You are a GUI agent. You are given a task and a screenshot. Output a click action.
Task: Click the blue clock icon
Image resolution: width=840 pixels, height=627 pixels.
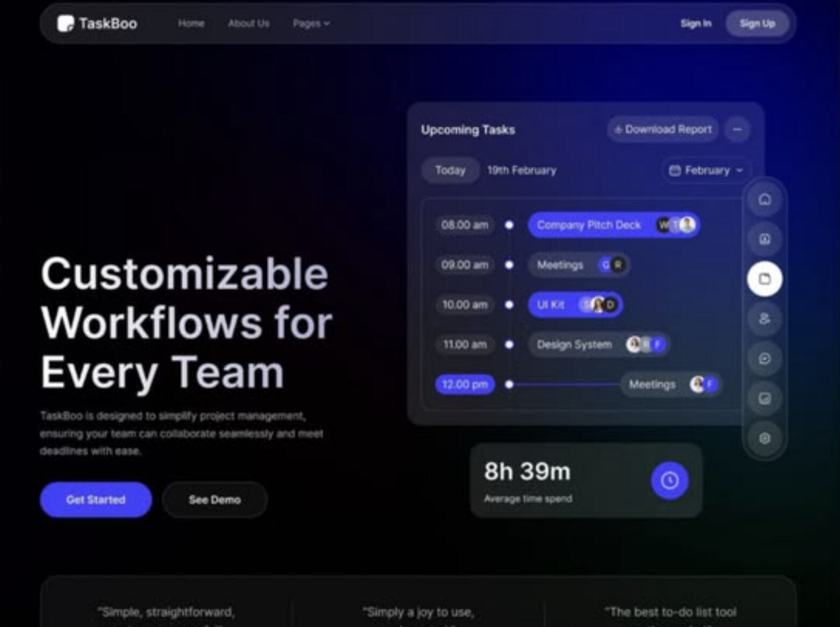tap(670, 480)
